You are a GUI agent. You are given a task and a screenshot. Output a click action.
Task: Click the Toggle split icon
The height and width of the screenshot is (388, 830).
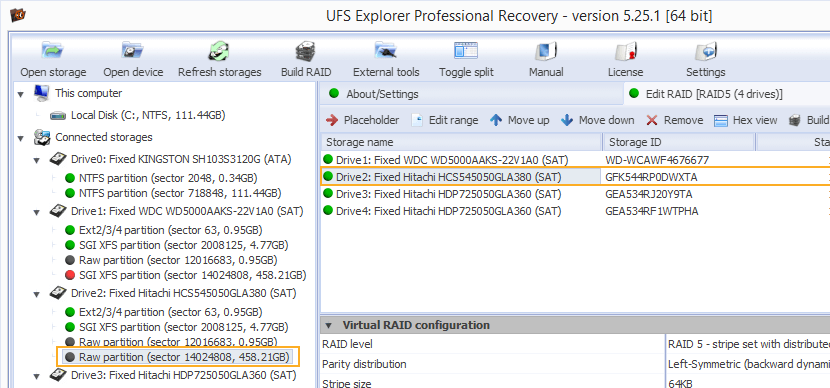point(466,51)
